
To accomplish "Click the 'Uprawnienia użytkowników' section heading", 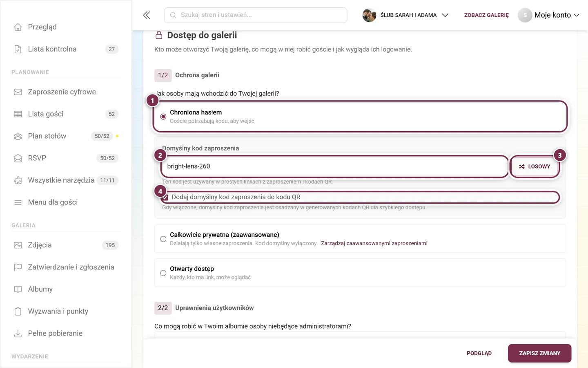I will (x=214, y=308).
